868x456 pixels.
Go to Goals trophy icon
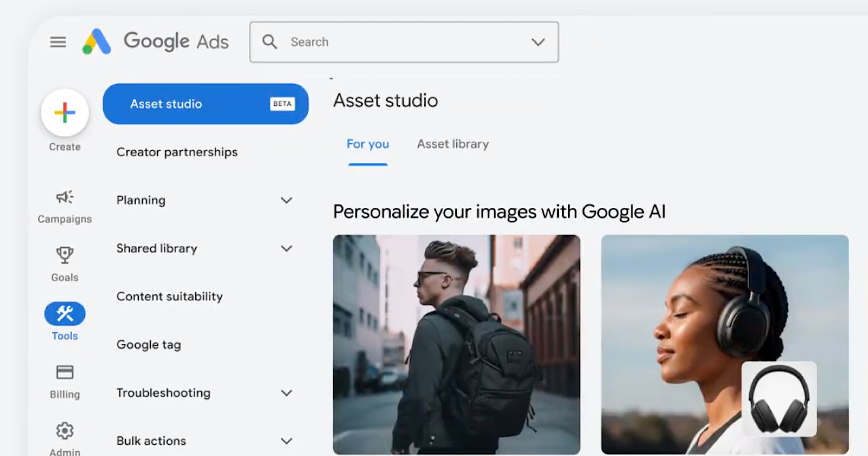tap(65, 255)
